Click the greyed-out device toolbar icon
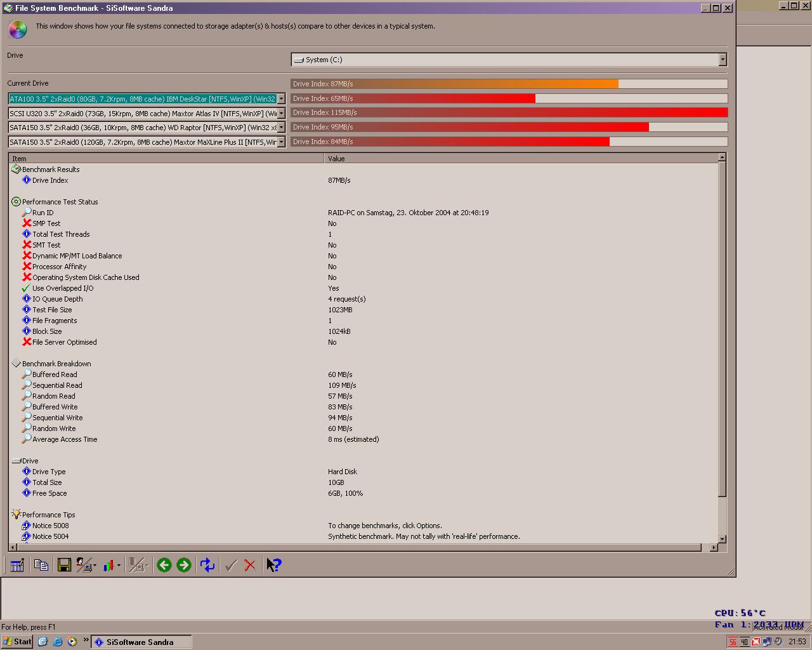Image resolution: width=812 pixels, height=650 pixels. pos(136,565)
